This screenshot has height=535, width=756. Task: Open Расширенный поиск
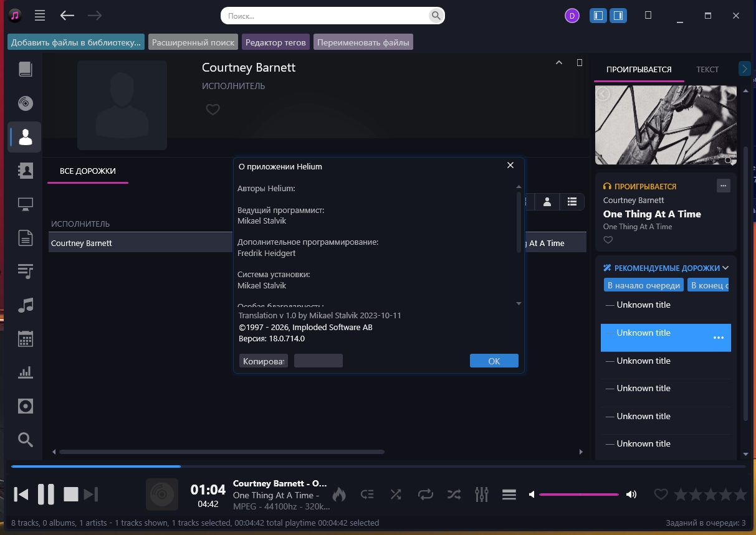tap(193, 42)
